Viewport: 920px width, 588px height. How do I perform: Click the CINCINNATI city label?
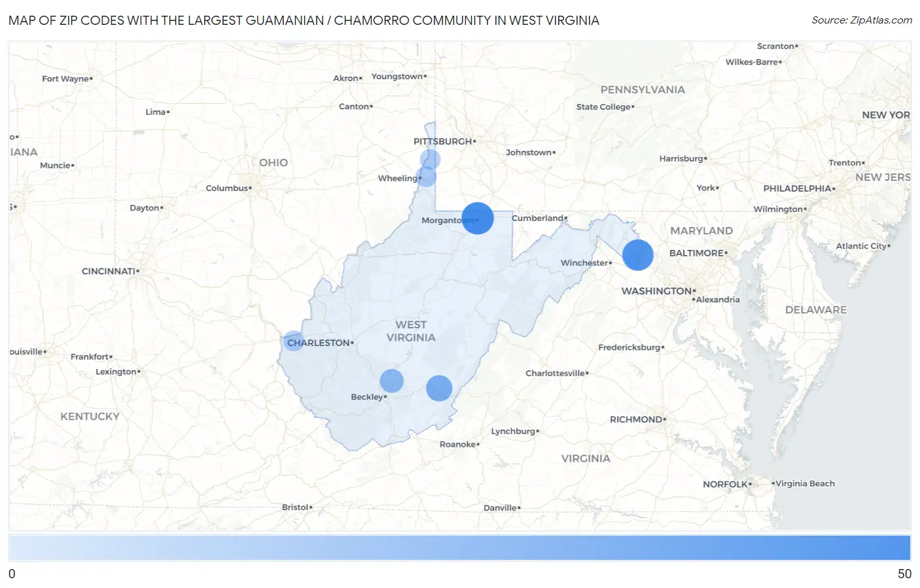coord(109,271)
